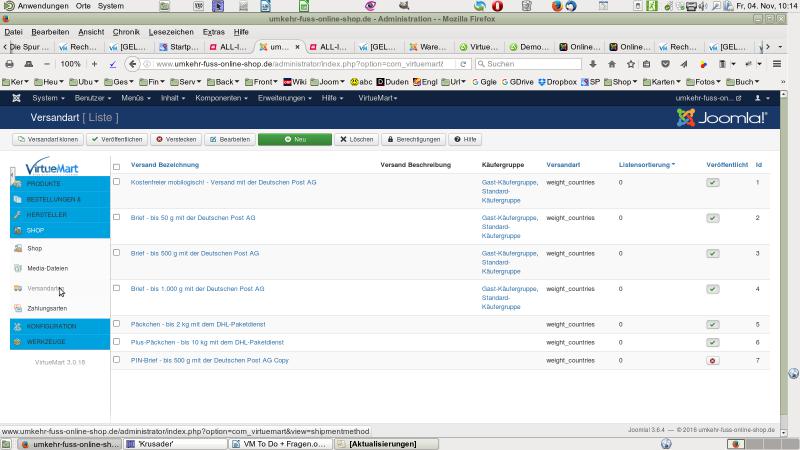This screenshot has width=800, height=450.
Task: Click the browser back arrow button
Action: tap(132, 64)
